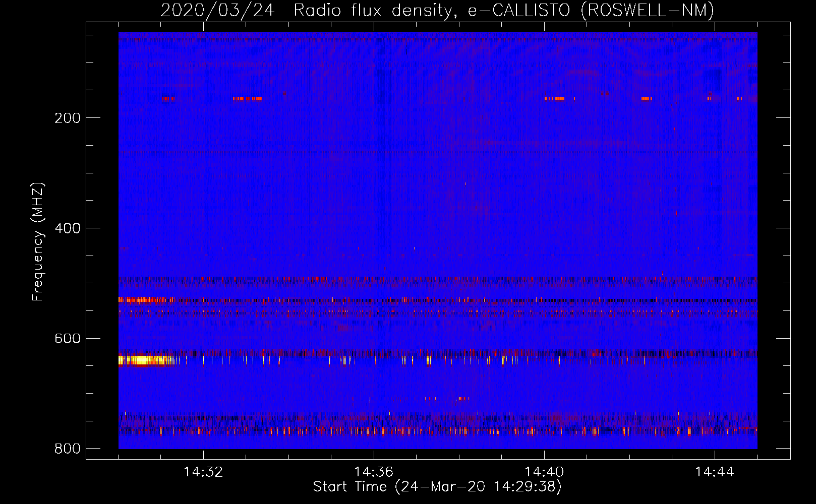The width and height of the screenshot is (816, 504).
Task: Click the 14:36 time tick label
Action: [x=374, y=472]
